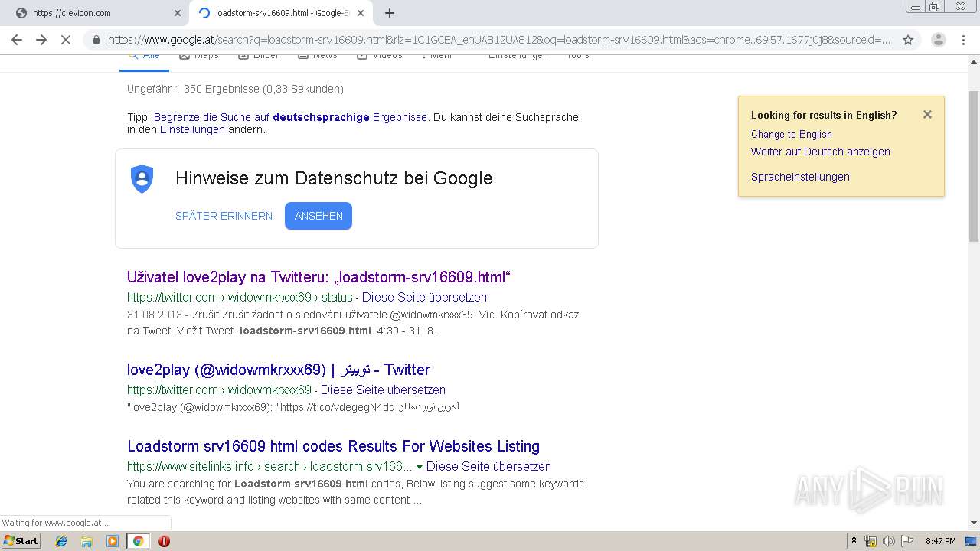The height and width of the screenshot is (551, 980).
Task: Open the Action Center flag icon
Action: click(x=906, y=541)
